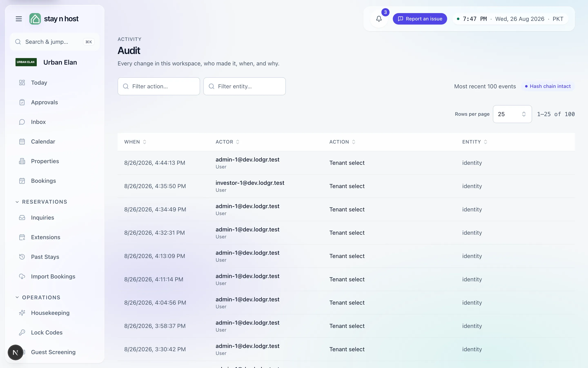Select row timestamped 8/26/2026, 4:13:09 PM
Image resolution: width=588 pixels, height=368 pixels.
pos(346,256)
